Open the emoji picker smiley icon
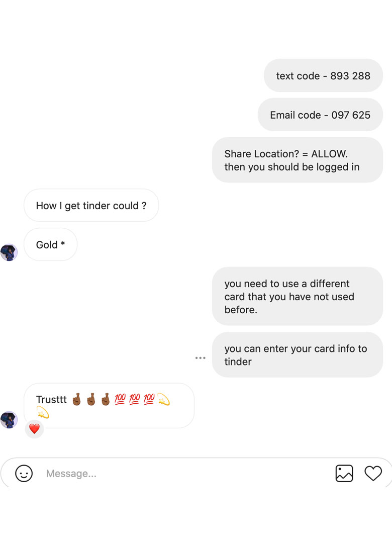Screen dimensions: 392x543 (x=24, y=473)
